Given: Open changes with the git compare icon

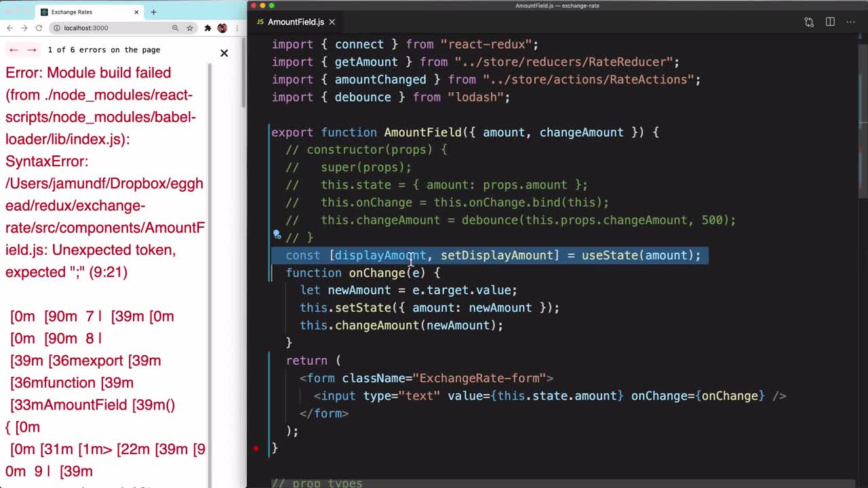Looking at the screenshot, I should coord(809,22).
